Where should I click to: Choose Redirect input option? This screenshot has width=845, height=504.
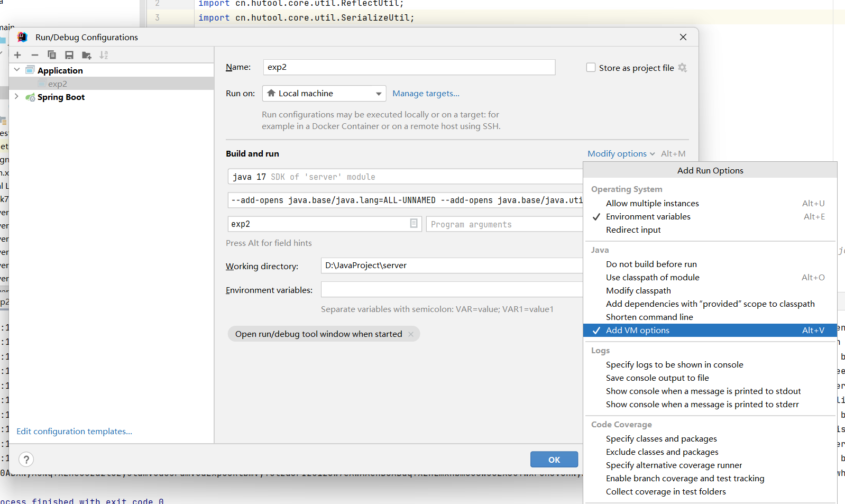[x=710, y=230]
